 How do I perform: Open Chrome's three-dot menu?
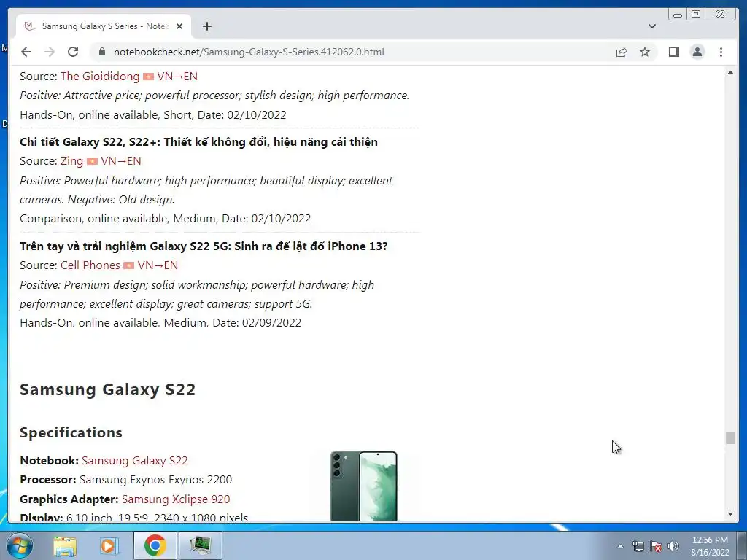coord(721,52)
